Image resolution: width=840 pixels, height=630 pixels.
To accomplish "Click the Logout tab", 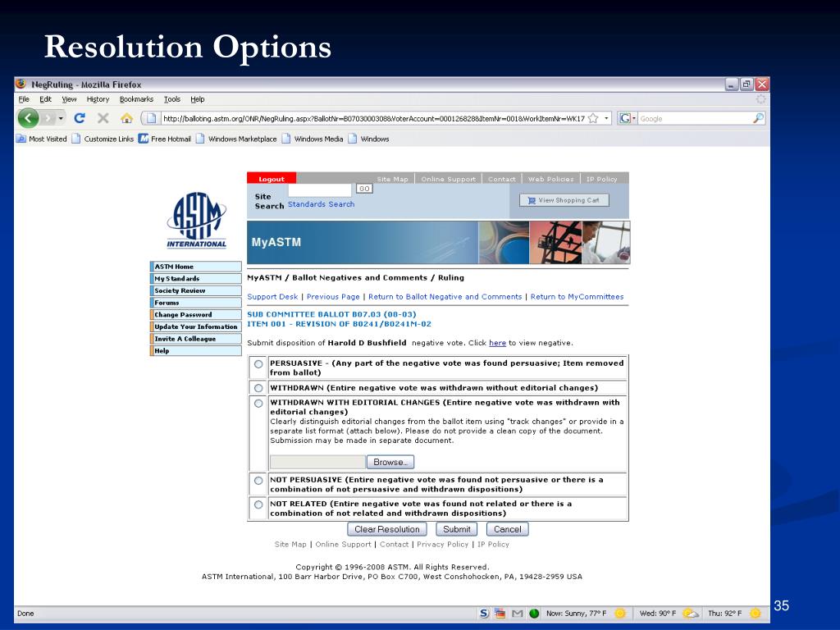I will tap(271, 179).
